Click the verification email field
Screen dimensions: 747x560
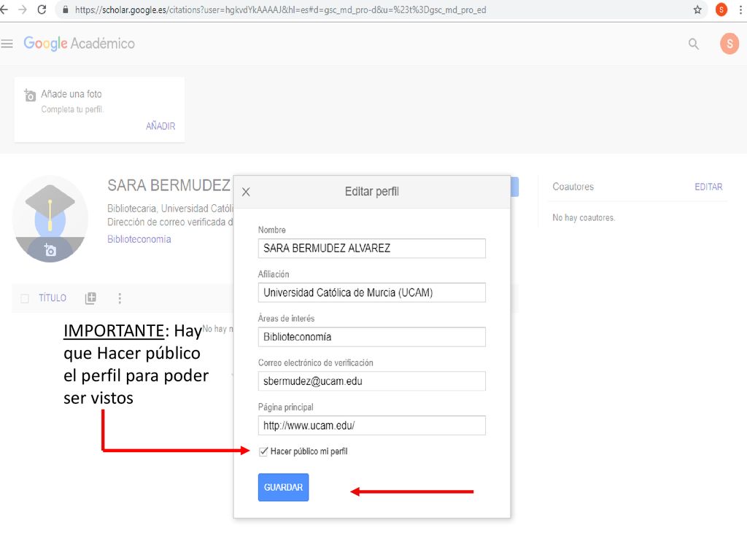(x=371, y=381)
